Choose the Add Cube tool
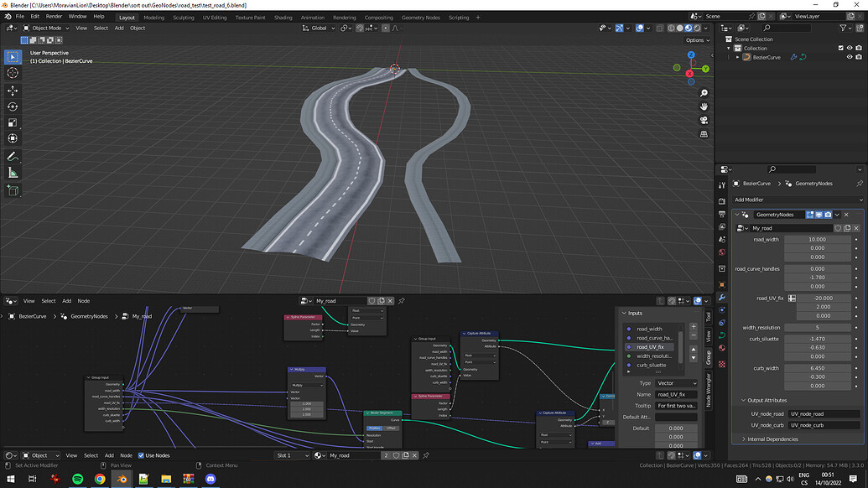Viewport: 868px width, 488px height. point(13,191)
